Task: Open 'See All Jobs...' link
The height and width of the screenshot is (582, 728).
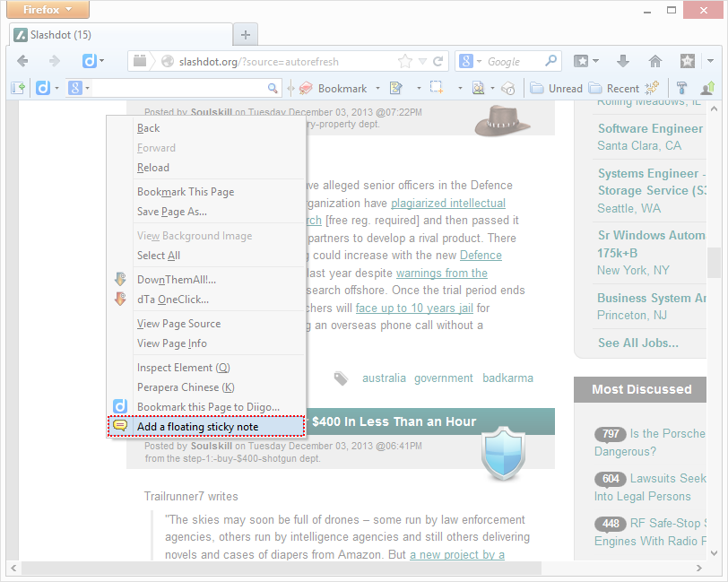Action: (638, 343)
